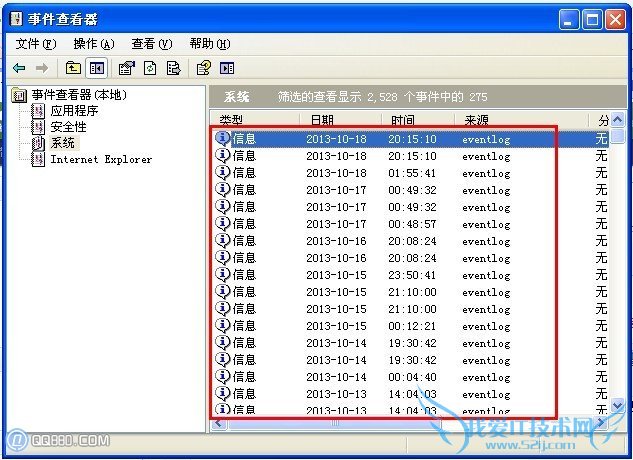Click the 应用程序 log icon in tree
Screen dimensions: 633x460
(38, 111)
